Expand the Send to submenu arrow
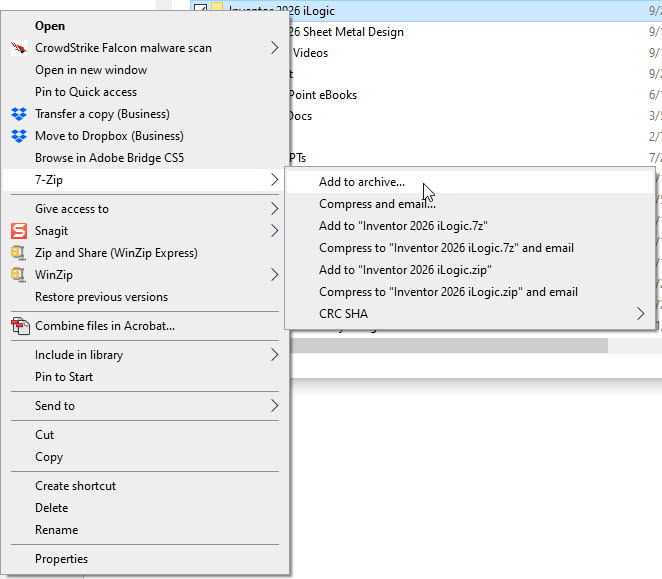Viewport: 662px width, 579px height. (274, 406)
